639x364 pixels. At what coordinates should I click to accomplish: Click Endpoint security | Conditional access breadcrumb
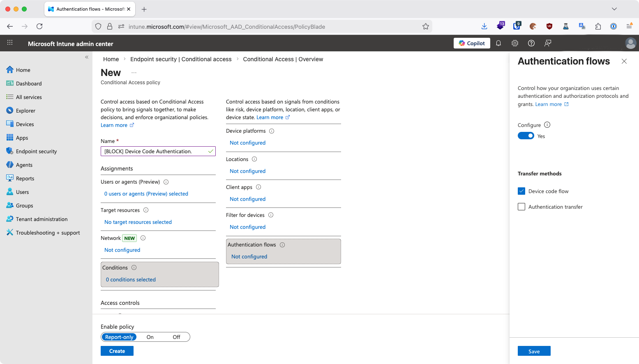tap(181, 59)
